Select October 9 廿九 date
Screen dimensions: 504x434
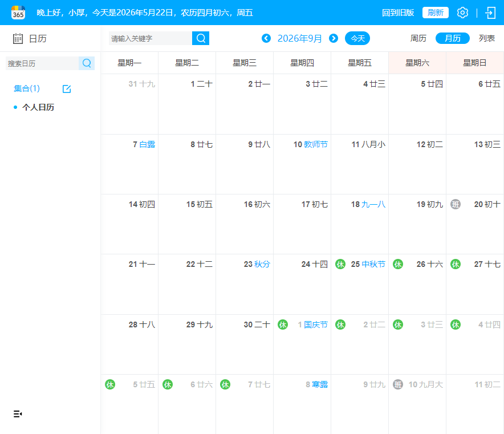click(x=374, y=384)
